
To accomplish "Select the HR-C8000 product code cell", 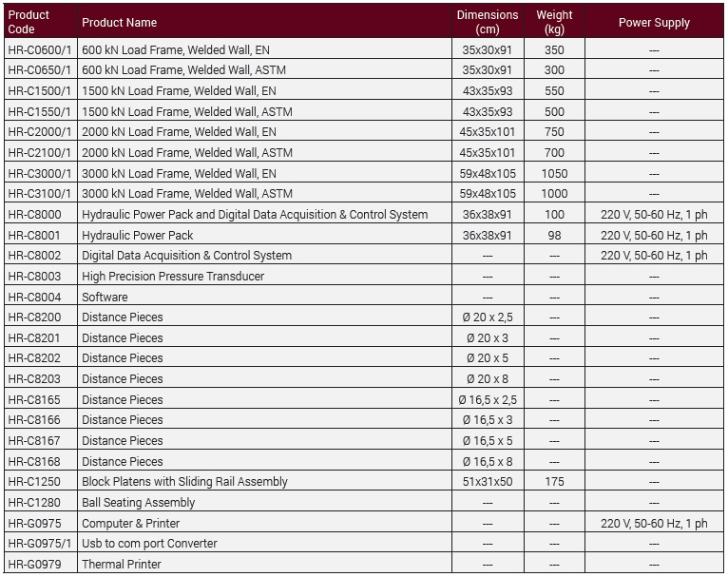I will point(34,215).
